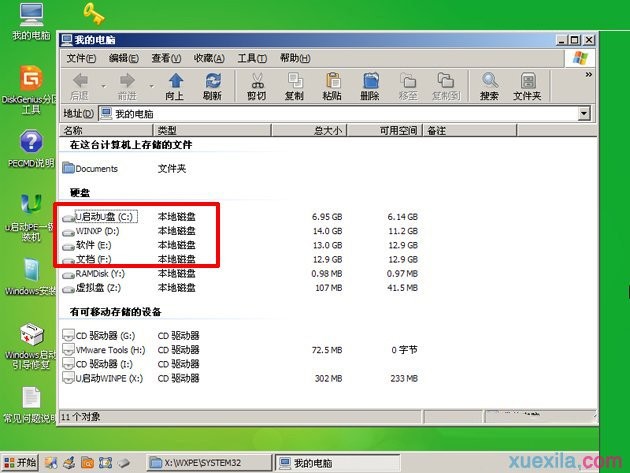
Task: Select Windows安装 desktop icon
Action: pyautogui.click(x=31, y=277)
